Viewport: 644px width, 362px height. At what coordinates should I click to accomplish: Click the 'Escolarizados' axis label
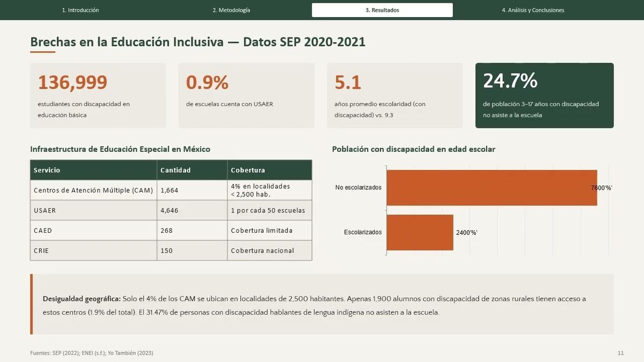363,232
